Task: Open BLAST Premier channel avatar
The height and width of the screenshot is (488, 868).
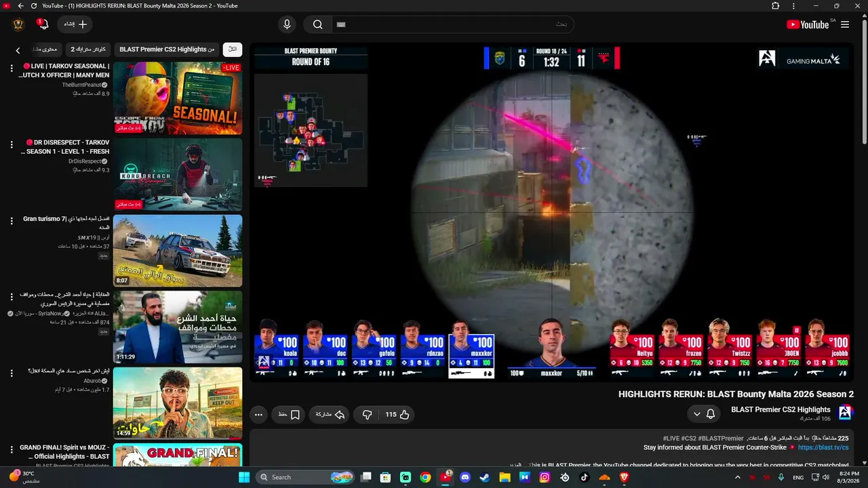Action: point(845,413)
